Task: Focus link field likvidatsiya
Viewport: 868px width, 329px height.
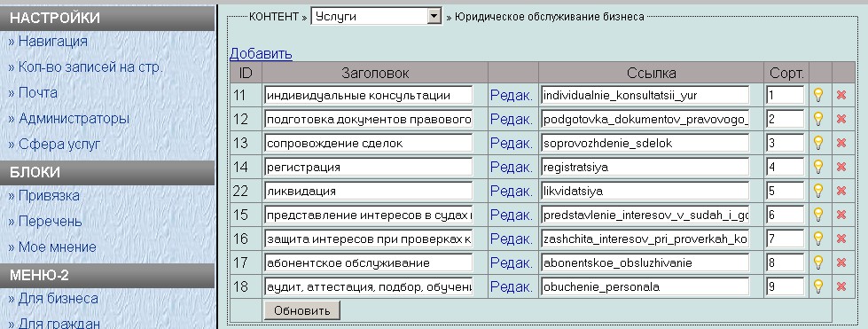Action: coord(645,191)
